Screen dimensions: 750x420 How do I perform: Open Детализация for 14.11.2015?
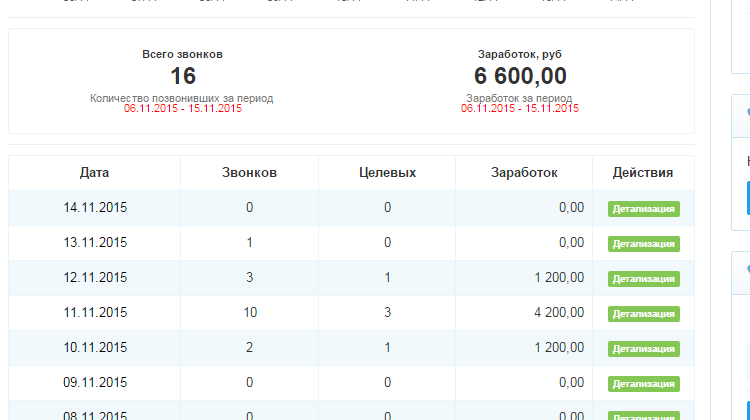(644, 209)
